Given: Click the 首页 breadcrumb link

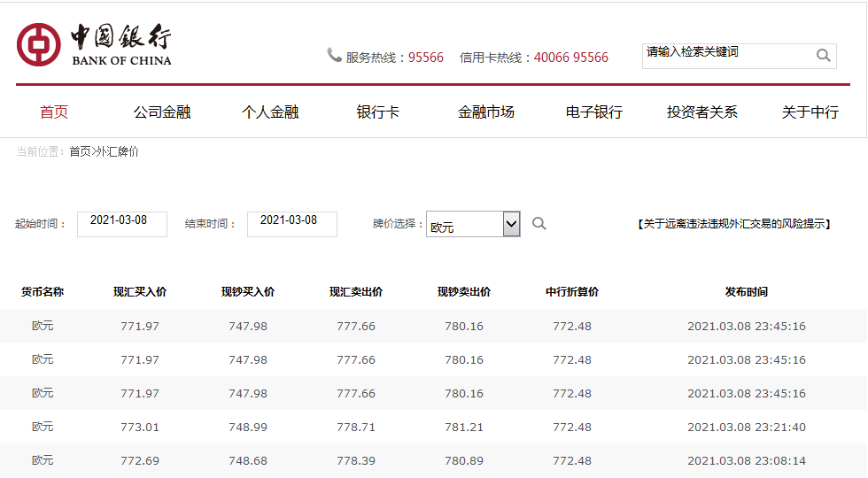Looking at the screenshot, I should [80, 152].
